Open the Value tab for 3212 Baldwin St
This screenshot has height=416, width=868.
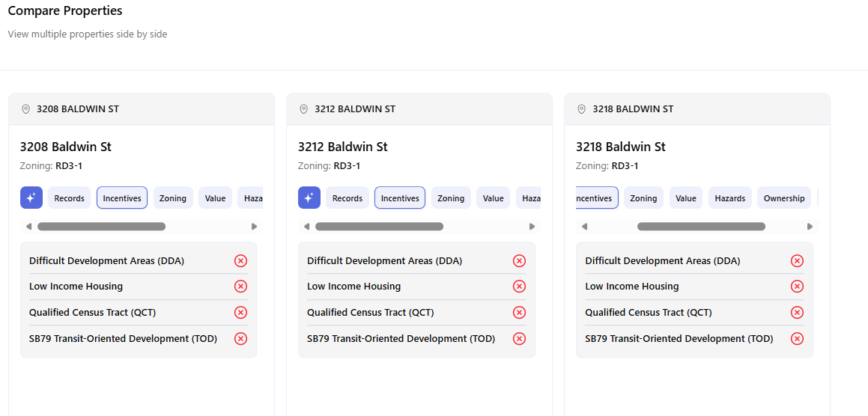pos(493,198)
